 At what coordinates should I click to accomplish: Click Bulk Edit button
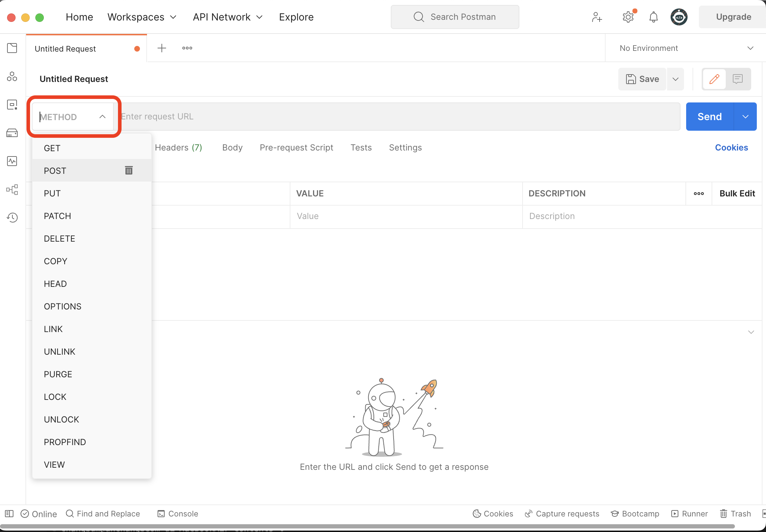pos(737,194)
